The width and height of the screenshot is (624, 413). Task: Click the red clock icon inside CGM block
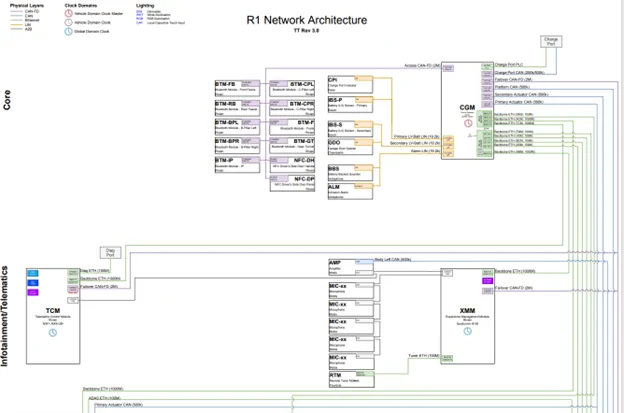468,123
